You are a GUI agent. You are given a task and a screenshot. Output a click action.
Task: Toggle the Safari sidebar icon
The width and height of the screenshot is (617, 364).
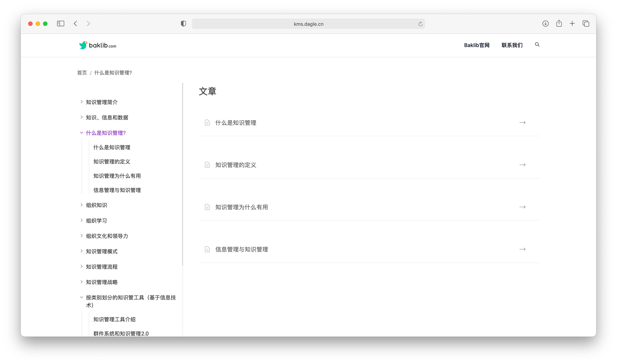tap(60, 24)
